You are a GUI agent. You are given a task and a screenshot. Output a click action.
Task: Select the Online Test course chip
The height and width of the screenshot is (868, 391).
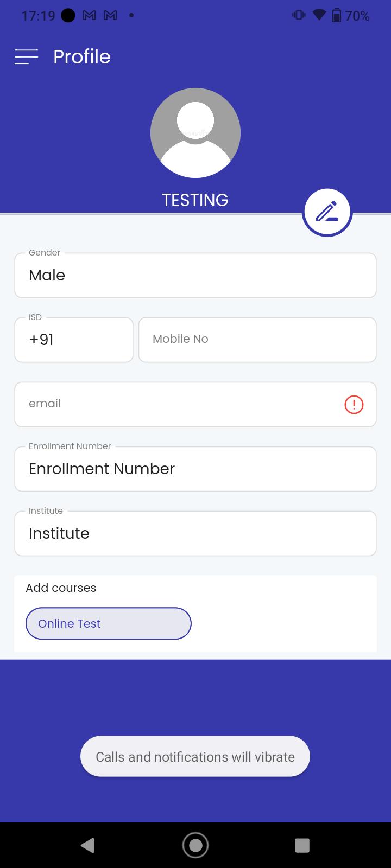109,623
